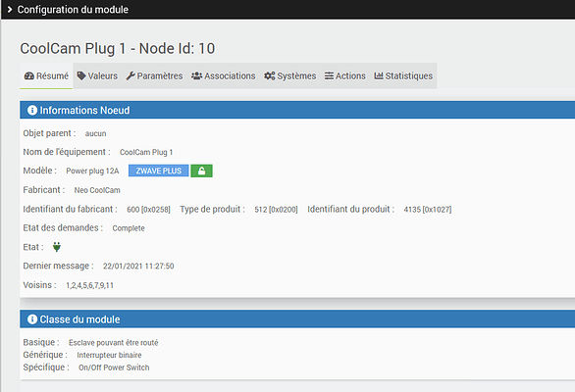Open the Statistiques tab
This screenshot has width=575, height=392.
[x=403, y=75]
